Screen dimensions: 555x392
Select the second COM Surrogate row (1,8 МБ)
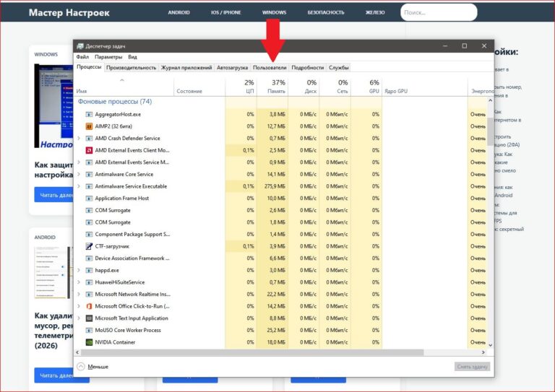coord(280,222)
